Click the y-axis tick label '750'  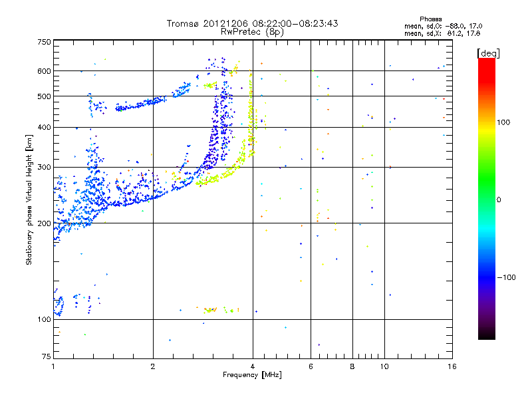point(44,42)
